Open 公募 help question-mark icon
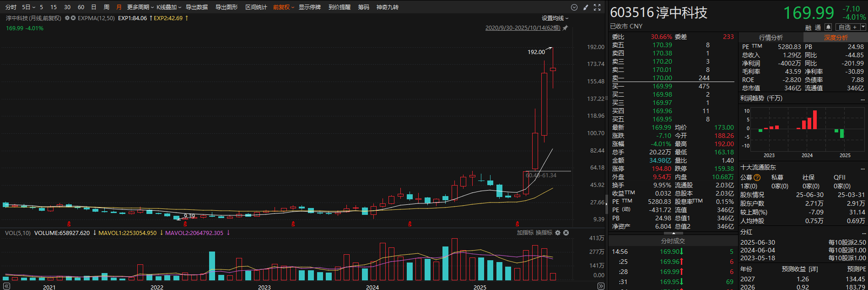The height and width of the screenshot is (290, 868). (x=757, y=177)
